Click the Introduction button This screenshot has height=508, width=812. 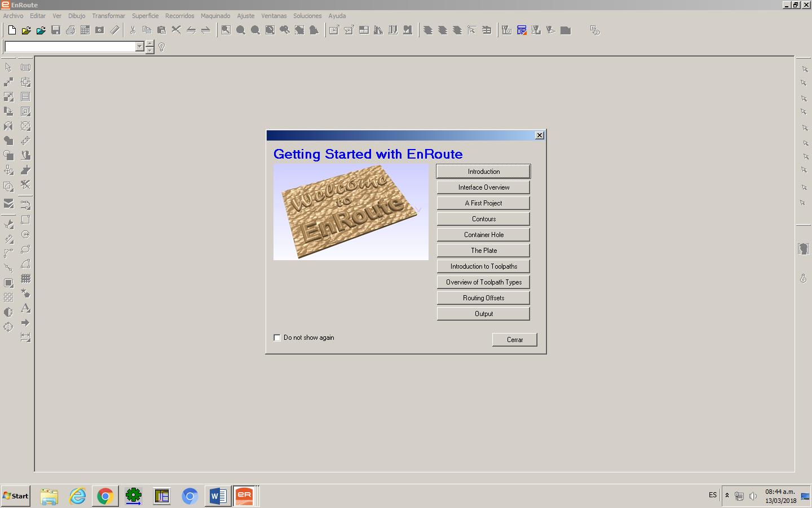pos(483,172)
